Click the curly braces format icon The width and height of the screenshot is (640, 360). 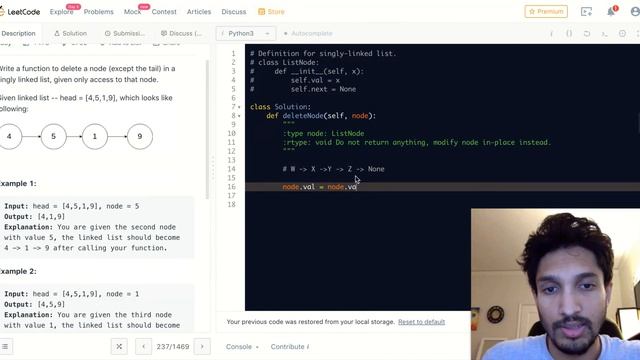[569, 33]
